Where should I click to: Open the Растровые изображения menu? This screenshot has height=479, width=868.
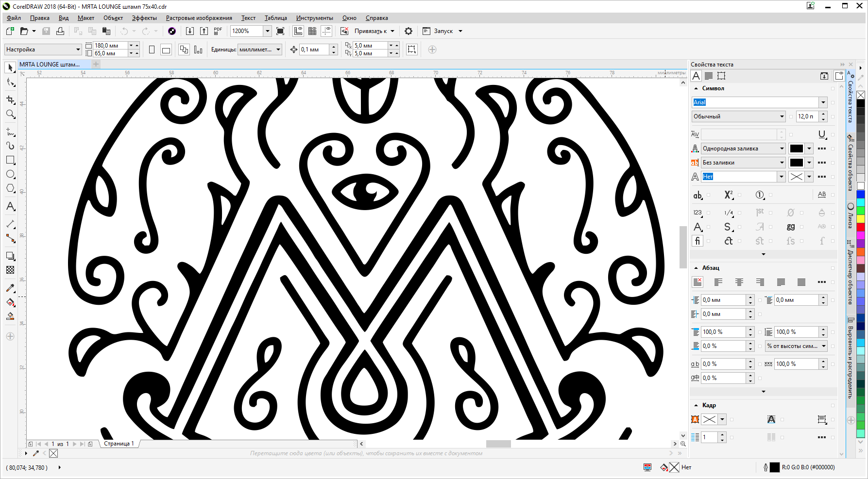pos(199,18)
